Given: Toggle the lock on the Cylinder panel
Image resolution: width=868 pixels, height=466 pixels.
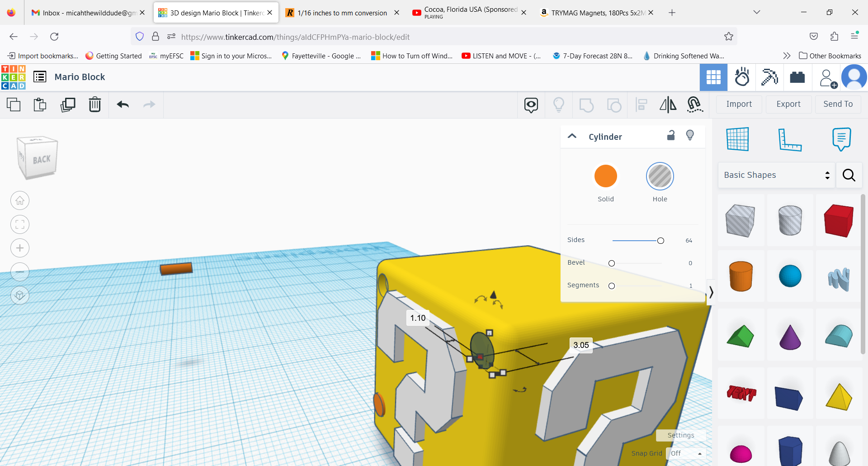Looking at the screenshot, I should (671, 135).
